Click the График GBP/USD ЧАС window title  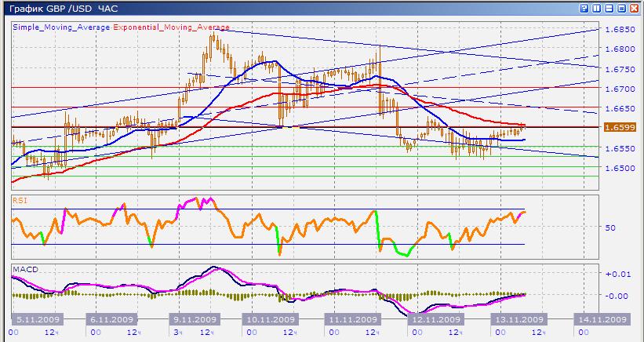pyautogui.click(x=64, y=8)
